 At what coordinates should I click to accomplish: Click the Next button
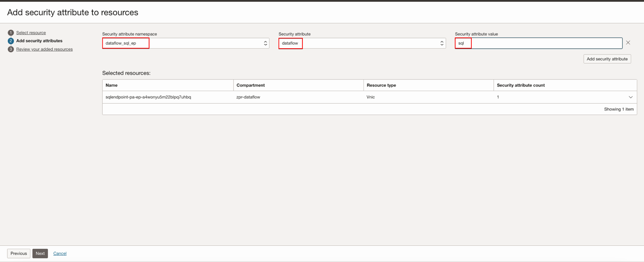click(40, 253)
